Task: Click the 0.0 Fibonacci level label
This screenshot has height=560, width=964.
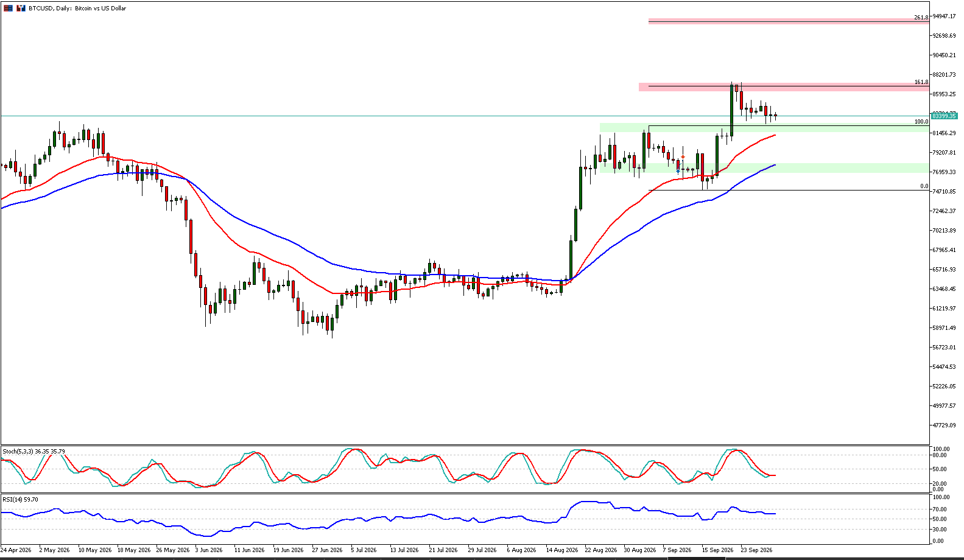Action: (924, 187)
